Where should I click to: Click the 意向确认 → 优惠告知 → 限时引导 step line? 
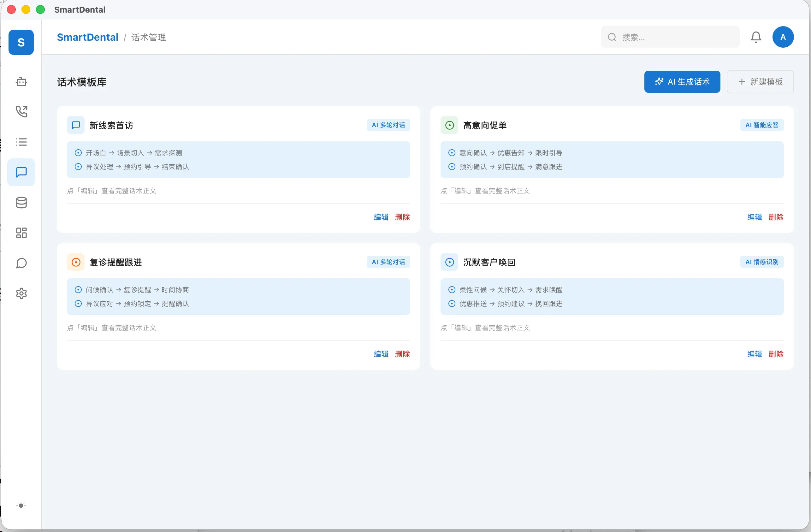(x=511, y=153)
